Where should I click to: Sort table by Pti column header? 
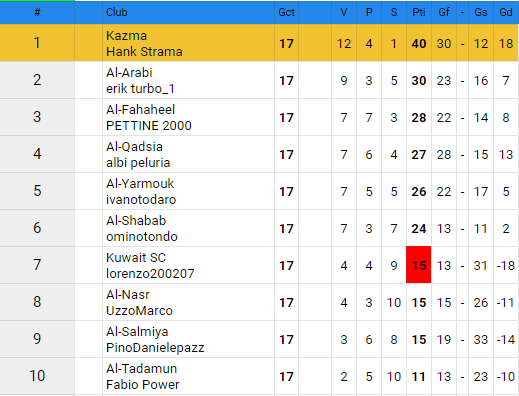[x=419, y=12]
